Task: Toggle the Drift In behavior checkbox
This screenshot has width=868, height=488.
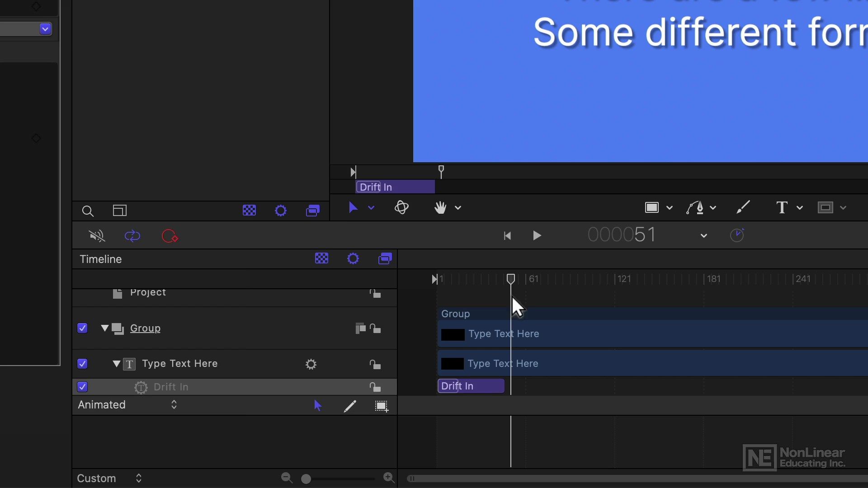Action: [x=82, y=387]
